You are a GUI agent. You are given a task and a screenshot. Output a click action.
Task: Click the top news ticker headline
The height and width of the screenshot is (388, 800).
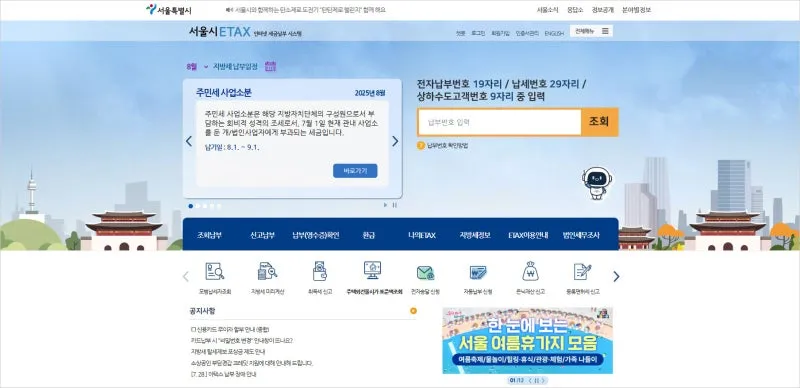tap(311, 10)
